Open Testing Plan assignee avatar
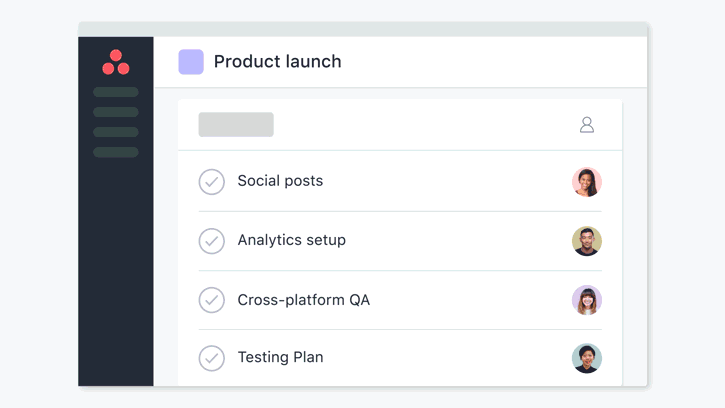The height and width of the screenshot is (408, 725). tap(587, 358)
